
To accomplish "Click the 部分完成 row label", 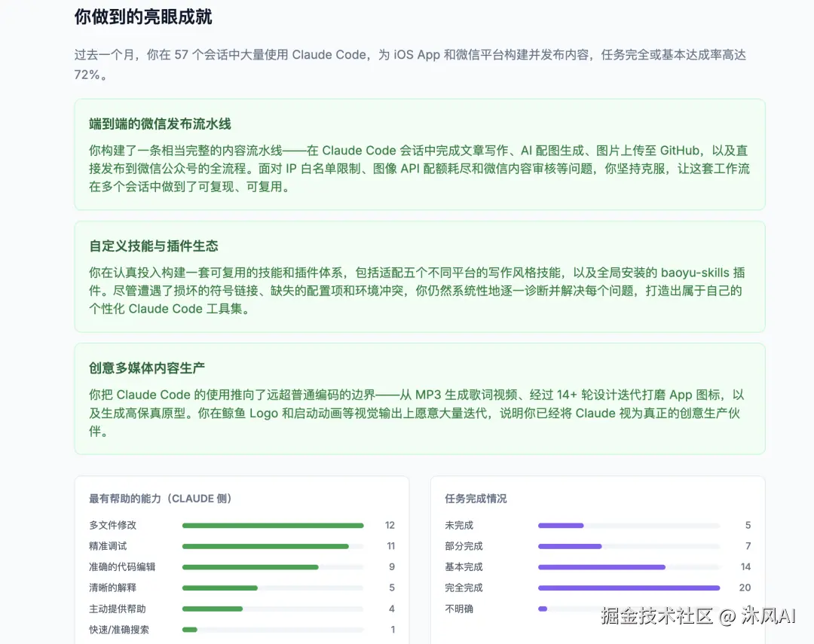I will click(464, 546).
